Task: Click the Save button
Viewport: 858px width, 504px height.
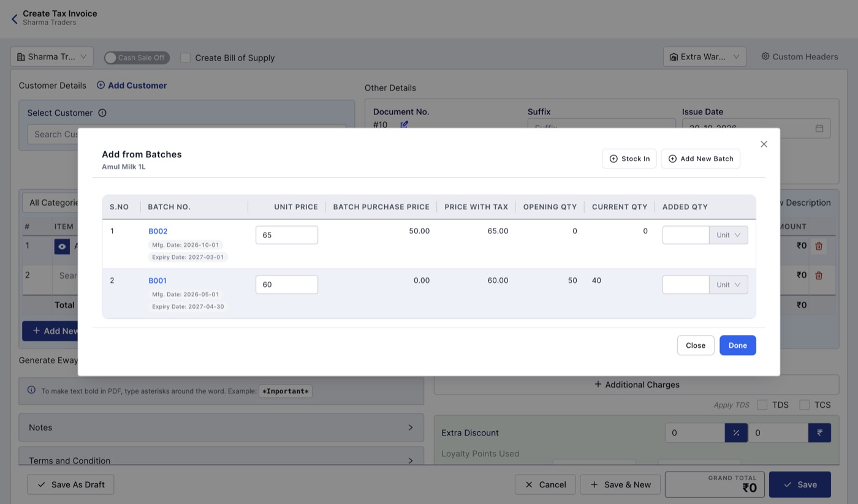Action: [x=800, y=484]
